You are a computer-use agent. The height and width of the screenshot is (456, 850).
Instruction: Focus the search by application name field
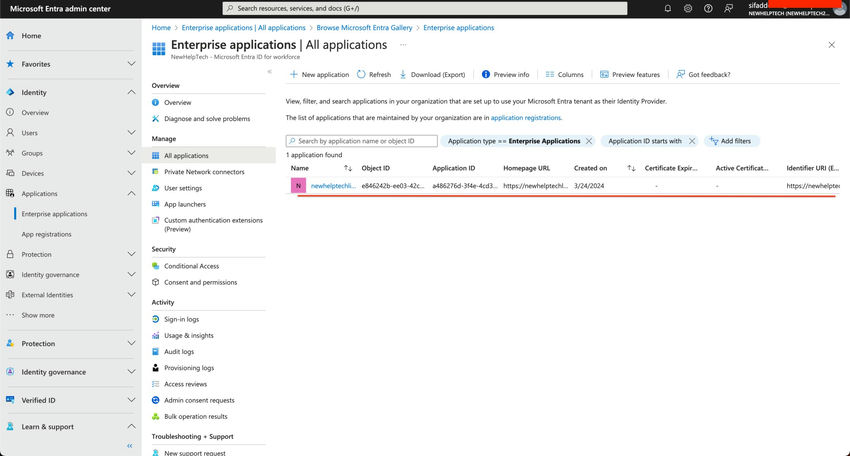[362, 141]
